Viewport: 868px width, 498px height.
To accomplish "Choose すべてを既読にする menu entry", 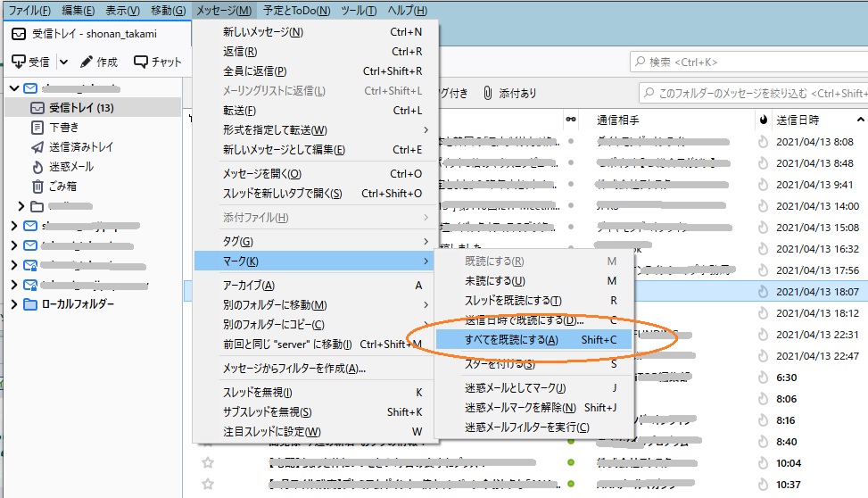I will click(x=511, y=340).
